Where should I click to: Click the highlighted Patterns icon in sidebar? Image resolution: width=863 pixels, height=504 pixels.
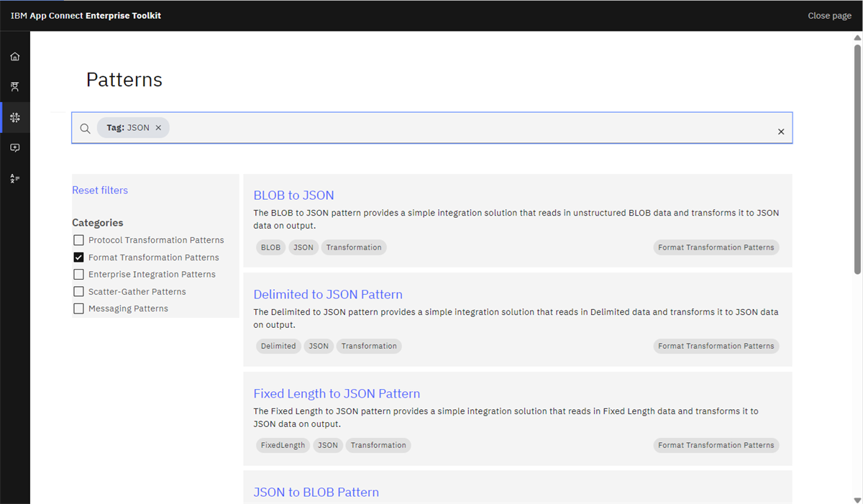pyautogui.click(x=14, y=117)
